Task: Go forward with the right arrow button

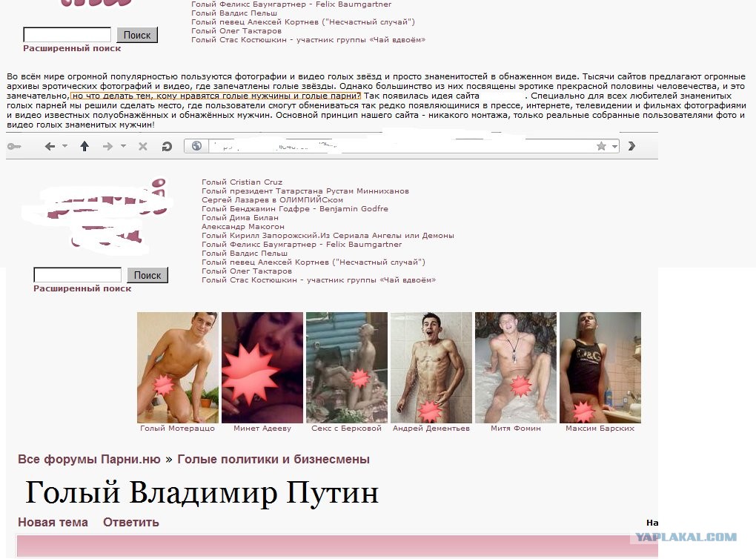Action: click(107, 146)
